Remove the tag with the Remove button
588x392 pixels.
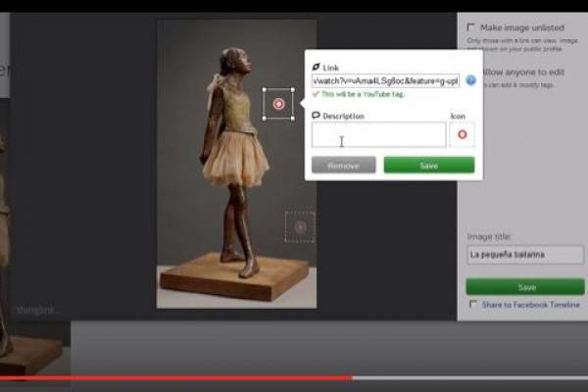tap(344, 165)
